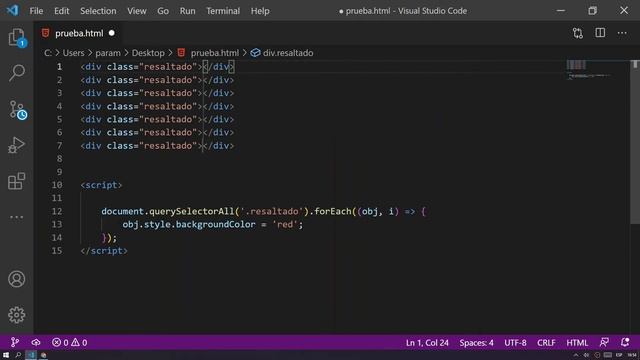Click line number 10 in the gutter
The width and height of the screenshot is (640, 360).
57,185
